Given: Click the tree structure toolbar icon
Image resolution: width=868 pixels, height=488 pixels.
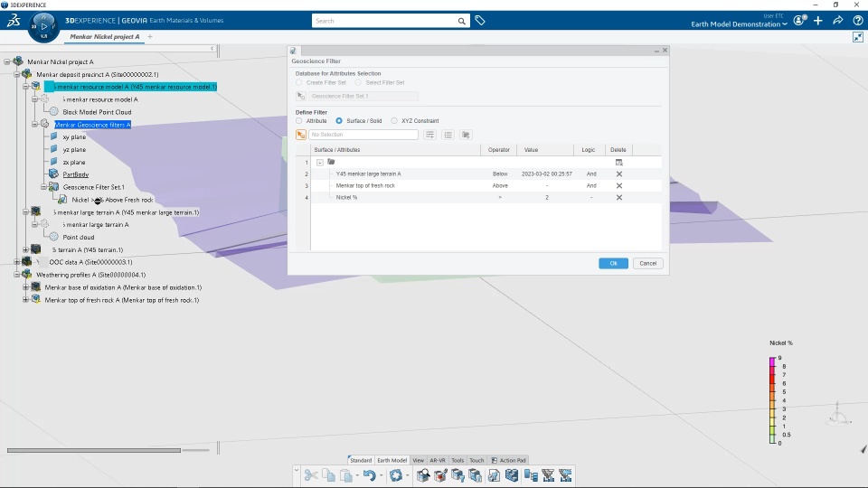Looking at the screenshot, I should point(531,475).
